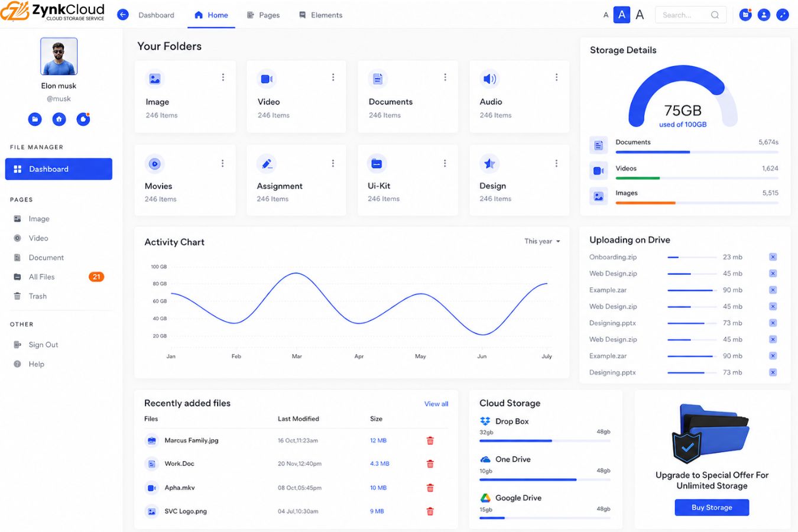Open the Image folder icon card
Screen dimensions: 798x532
click(x=155, y=79)
